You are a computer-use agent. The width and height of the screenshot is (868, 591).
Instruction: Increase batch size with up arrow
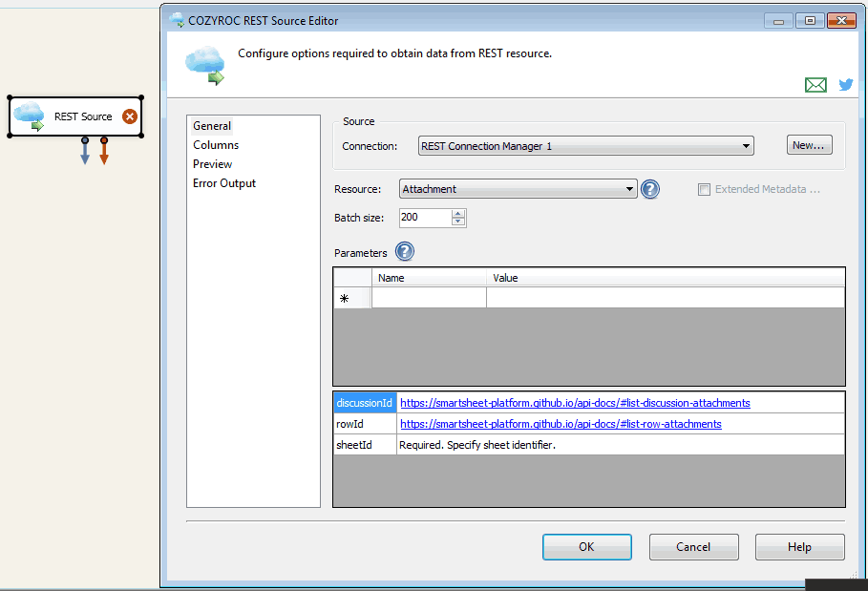pos(457,214)
